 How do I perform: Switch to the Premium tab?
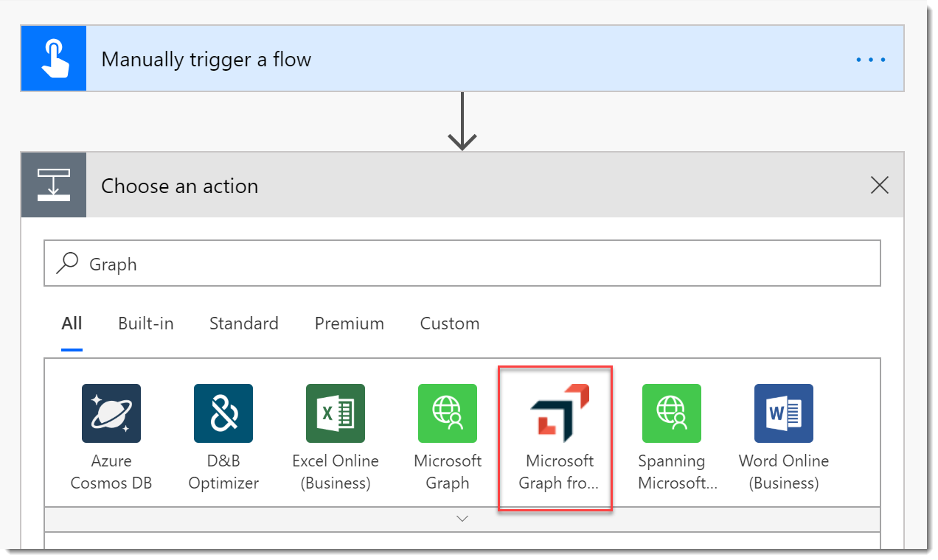coord(350,323)
